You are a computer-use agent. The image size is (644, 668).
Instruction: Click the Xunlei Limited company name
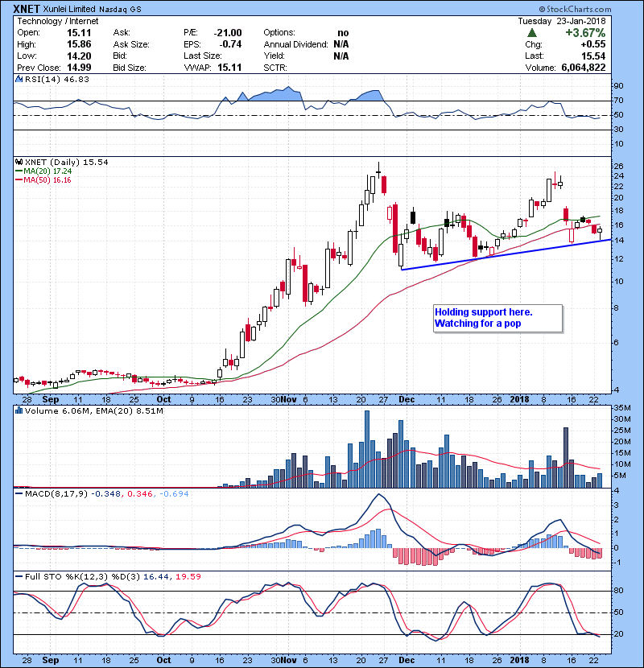69,9
